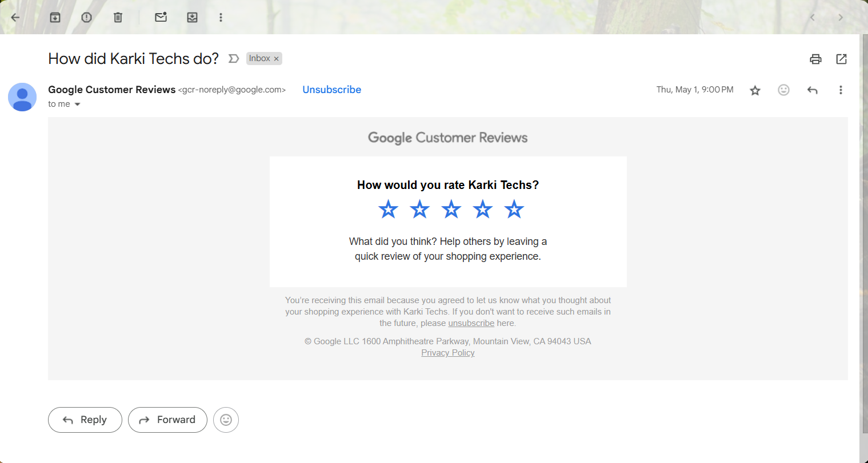
Task: Add emoji reaction at bottom
Action: (226, 420)
